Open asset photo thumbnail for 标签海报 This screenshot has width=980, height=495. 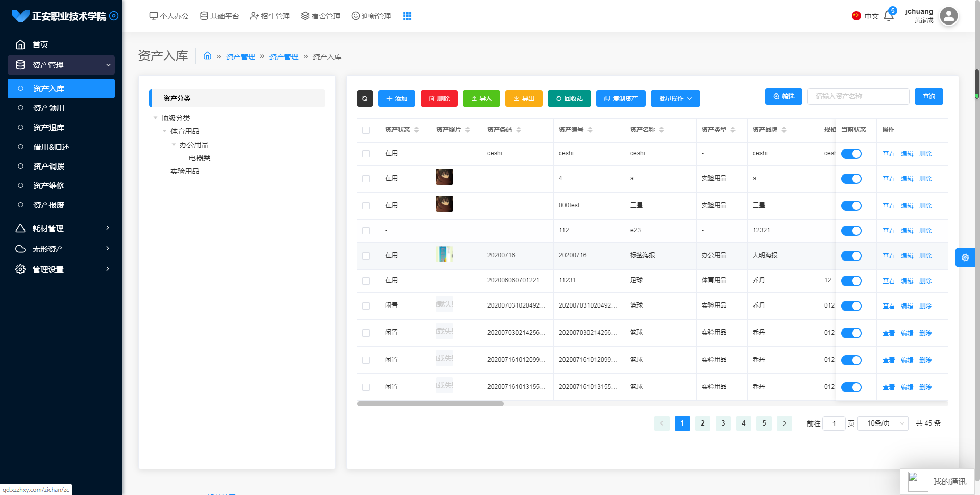point(445,254)
